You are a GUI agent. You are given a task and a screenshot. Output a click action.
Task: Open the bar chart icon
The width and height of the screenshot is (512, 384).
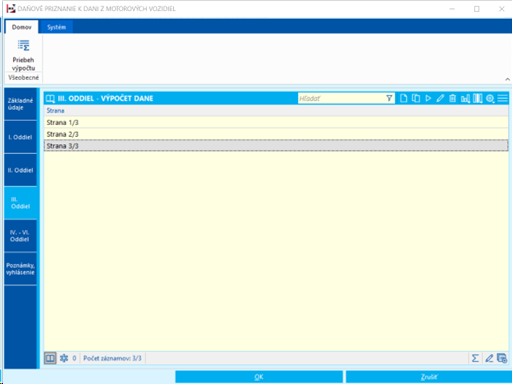pos(465,98)
